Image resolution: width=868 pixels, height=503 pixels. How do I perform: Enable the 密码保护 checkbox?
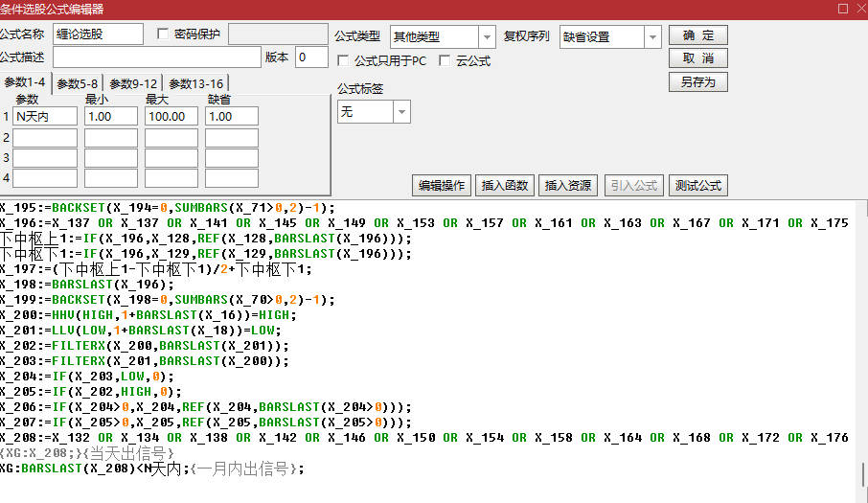162,34
